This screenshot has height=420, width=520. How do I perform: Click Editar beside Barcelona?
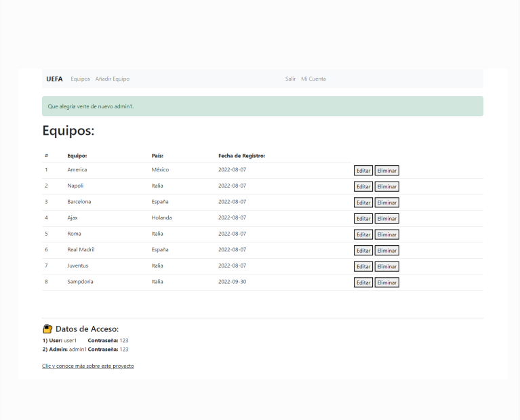coord(363,203)
